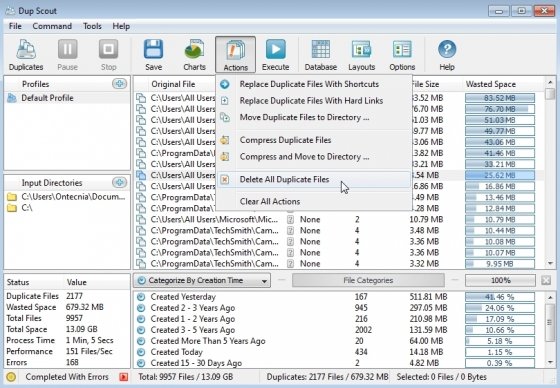Select Clear All Actions

click(314, 202)
